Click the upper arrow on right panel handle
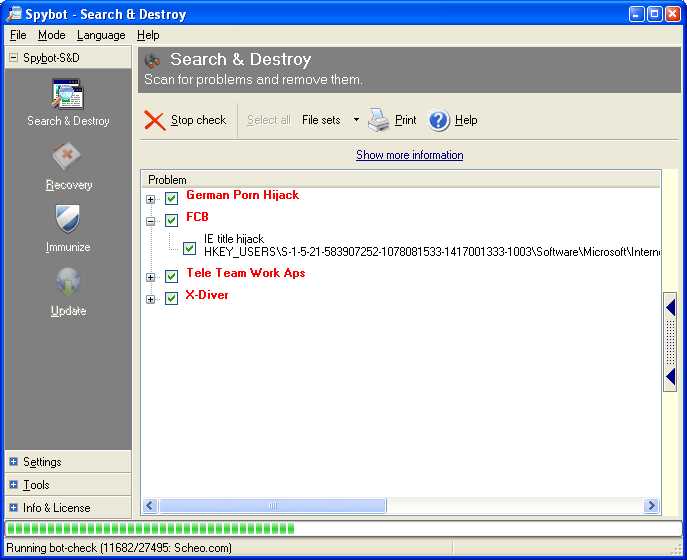The height and width of the screenshot is (560, 687). 670,309
